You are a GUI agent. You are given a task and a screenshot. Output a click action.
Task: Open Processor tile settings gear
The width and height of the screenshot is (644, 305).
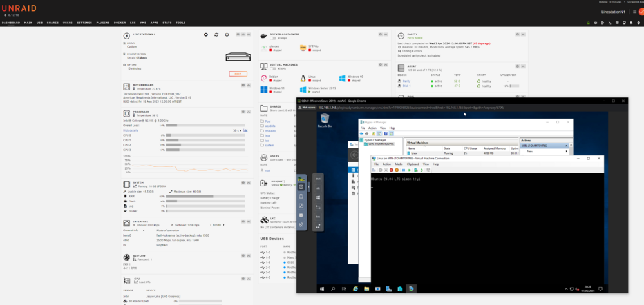click(x=243, y=112)
